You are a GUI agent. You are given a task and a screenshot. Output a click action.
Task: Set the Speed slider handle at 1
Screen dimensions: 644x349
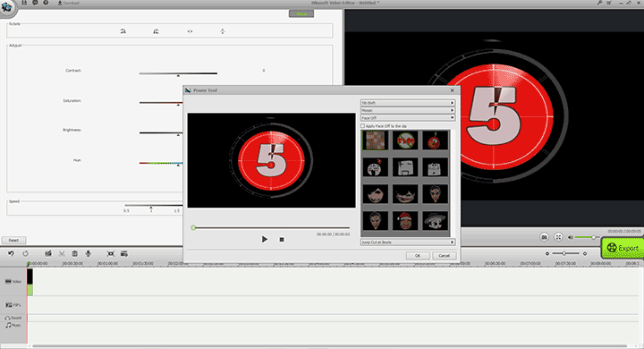[x=151, y=207]
